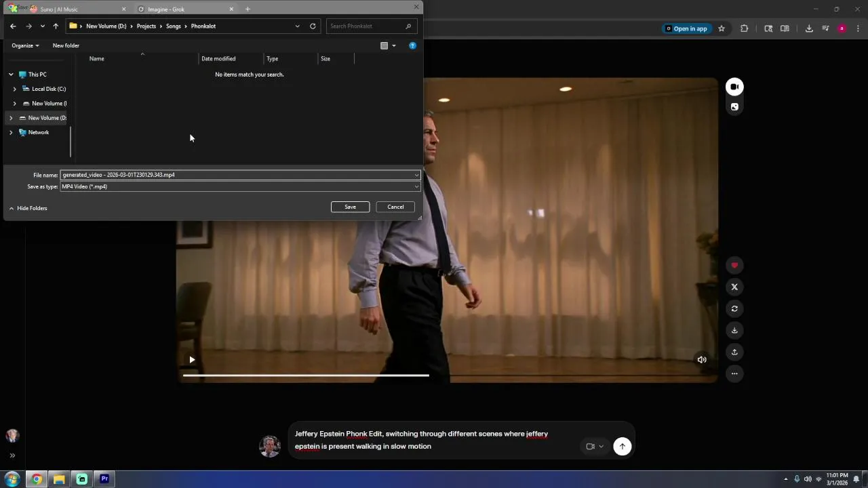
Task: Go back in Save dialog navigation
Action: tap(13, 26)
